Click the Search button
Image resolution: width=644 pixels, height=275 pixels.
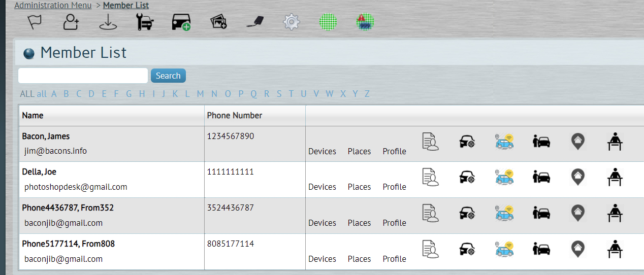168,76
